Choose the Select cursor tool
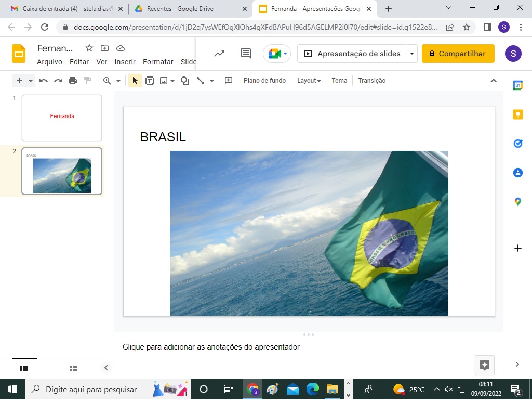Image resolution: width=532 pixels, height=400 pixels. click(x=135, y=81)
